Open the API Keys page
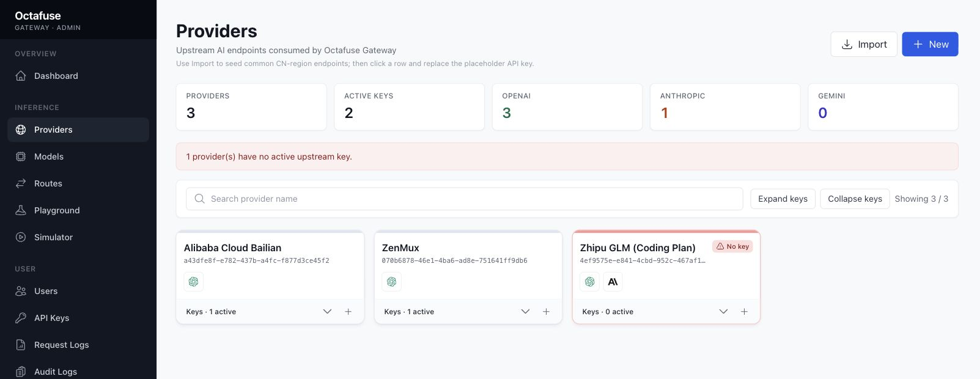Image resolution: width=980 pixels, height=379 pixels. (78, 318)
